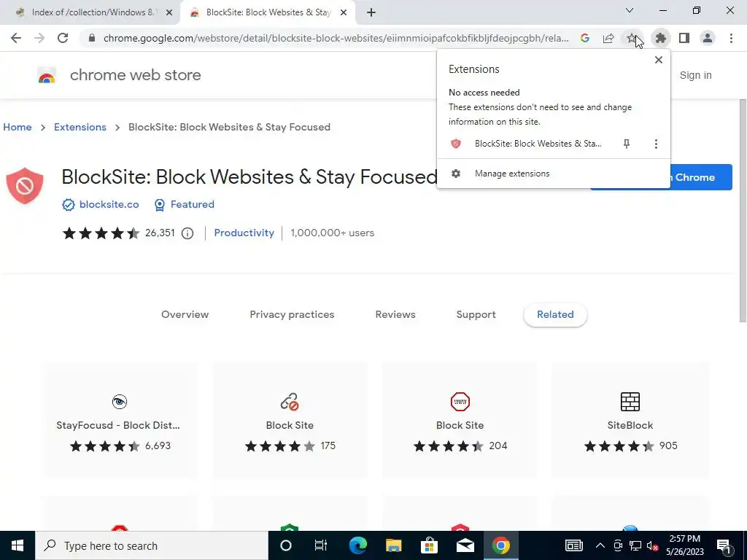This screenshot has height=560, width=747.
Task: Open the blocksite.co publisher link
Action: click(109, 204)
